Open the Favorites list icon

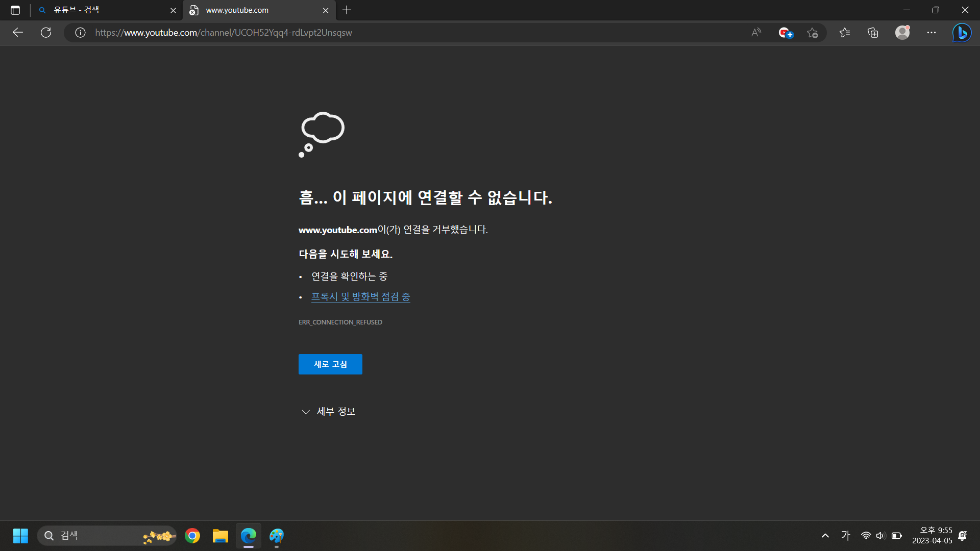click(x=845, y=33)
